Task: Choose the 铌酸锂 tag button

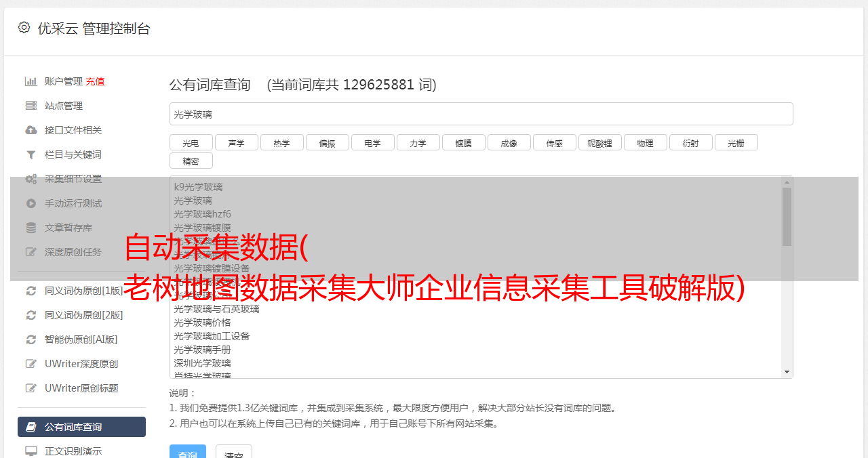Action: pos(599,143)
